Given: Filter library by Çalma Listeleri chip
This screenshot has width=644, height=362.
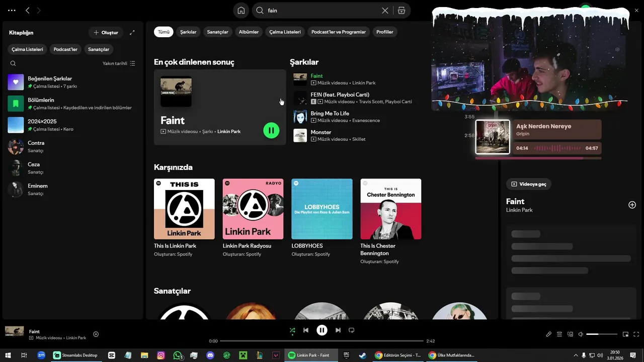Looking at the screenshot, I should click(x=28, y=49).
